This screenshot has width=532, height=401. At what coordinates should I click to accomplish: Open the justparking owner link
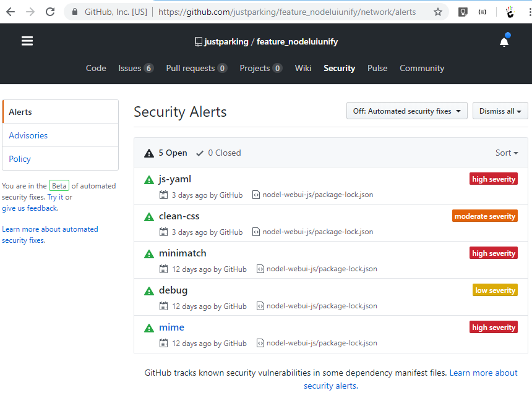tap(226, 41)
